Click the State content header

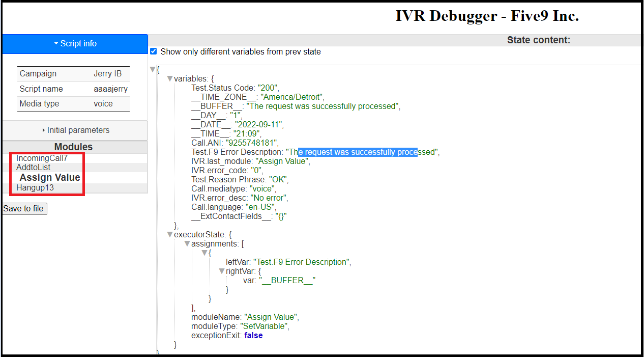pyautogui.click(x=539, y=40)
